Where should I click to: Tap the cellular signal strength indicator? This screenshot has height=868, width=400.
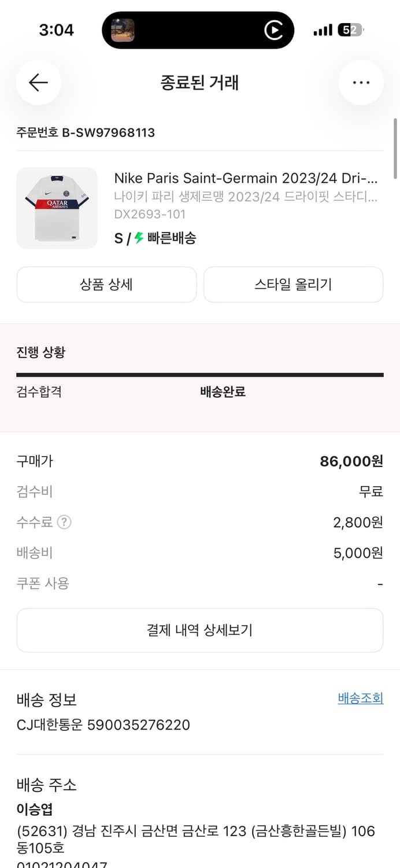coord(321,30)
